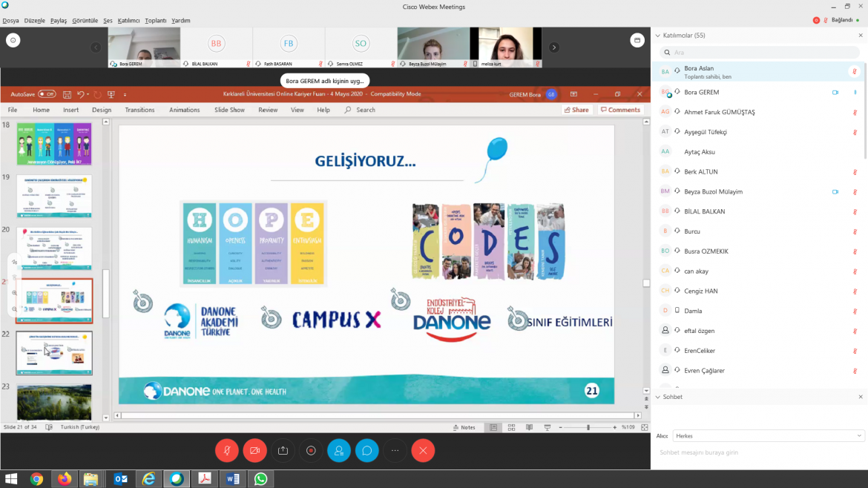Open the share content button
The height and width of the screenshot is (488, 868).
click(283, 450)
